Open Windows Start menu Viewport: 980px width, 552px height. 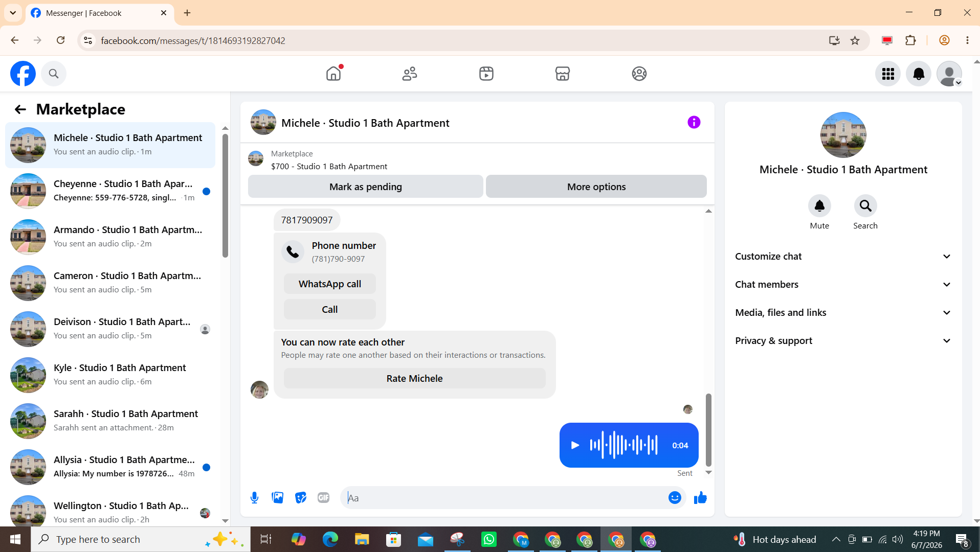(x=15, y=539)
